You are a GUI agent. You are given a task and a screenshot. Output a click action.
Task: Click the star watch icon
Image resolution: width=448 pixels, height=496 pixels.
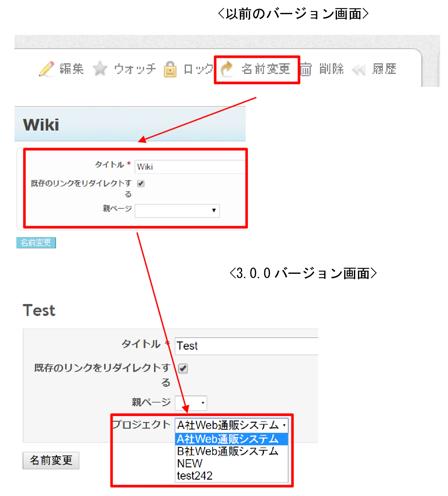100,69
